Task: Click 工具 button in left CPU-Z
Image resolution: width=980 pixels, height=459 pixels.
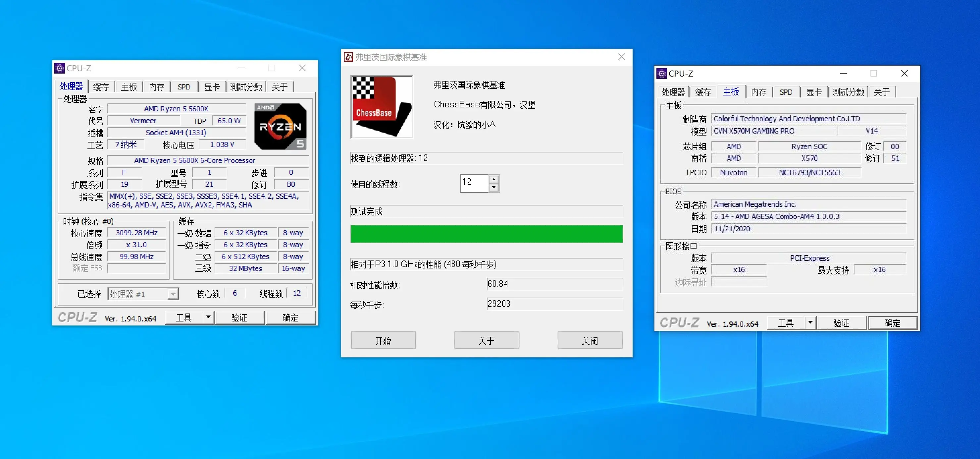Action: point(184,317)
